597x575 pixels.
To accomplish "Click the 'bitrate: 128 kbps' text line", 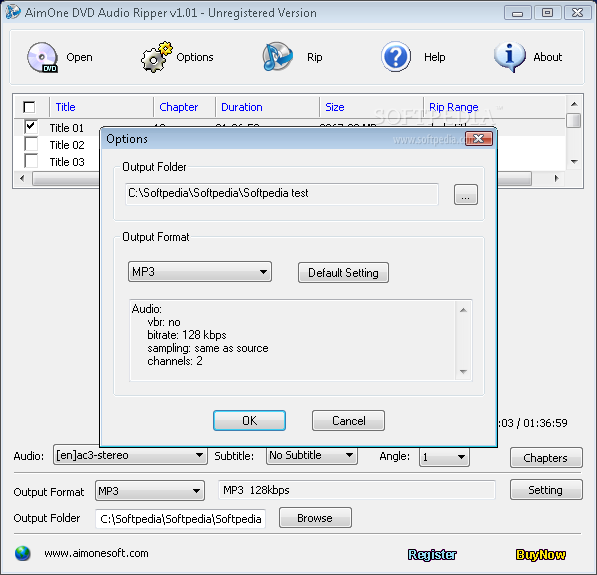I will [187, 335].
